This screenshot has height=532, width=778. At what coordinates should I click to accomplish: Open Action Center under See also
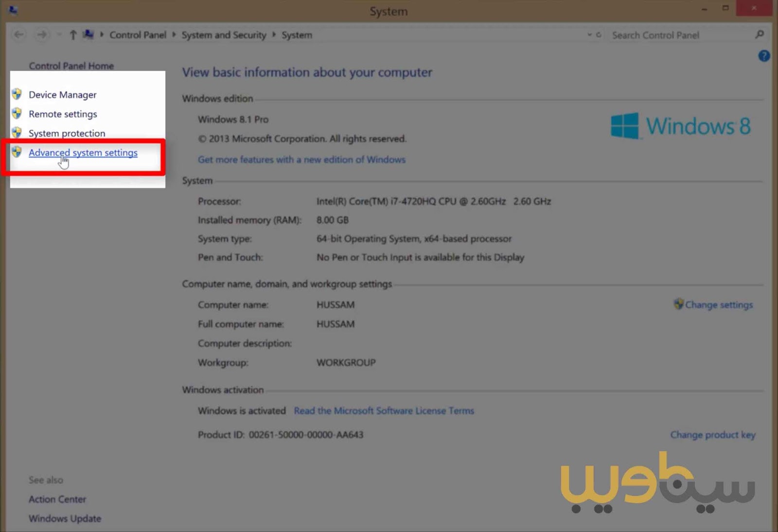pos(57,499)
